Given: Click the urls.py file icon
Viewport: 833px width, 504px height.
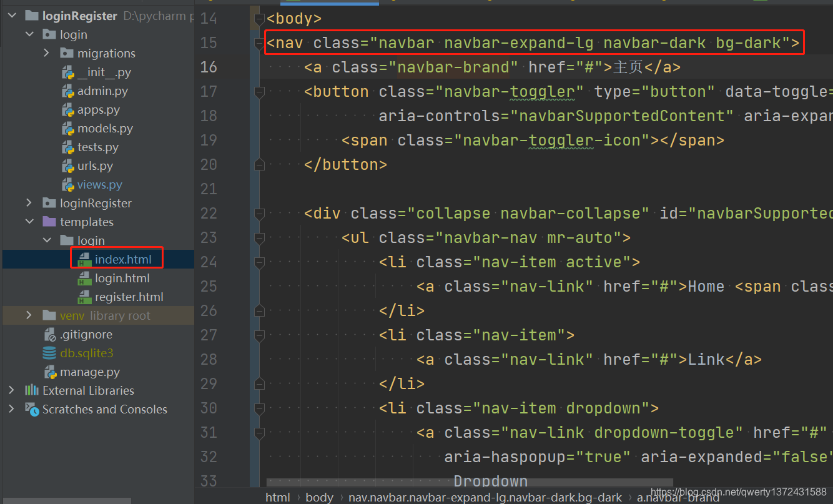Looking at the screenshot, I should pyautogui.click(x=67, y=166).
